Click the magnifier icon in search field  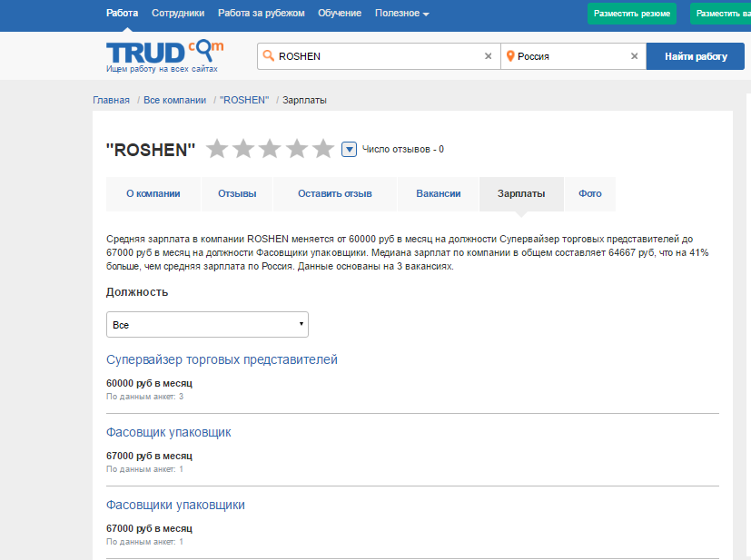click(x=268, y=56)
